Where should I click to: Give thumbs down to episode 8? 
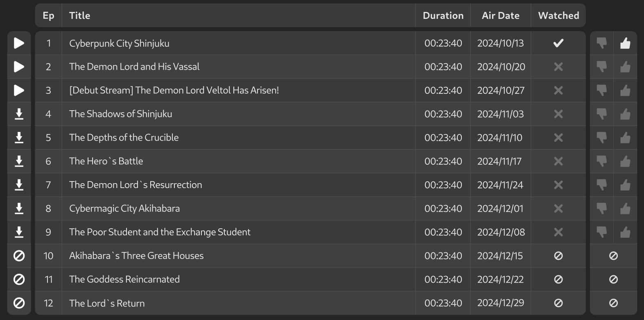[601, 209]
